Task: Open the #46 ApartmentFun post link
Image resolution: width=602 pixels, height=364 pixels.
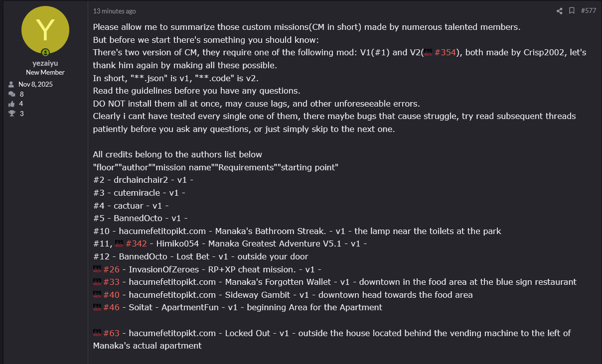Action: (112, 307)
